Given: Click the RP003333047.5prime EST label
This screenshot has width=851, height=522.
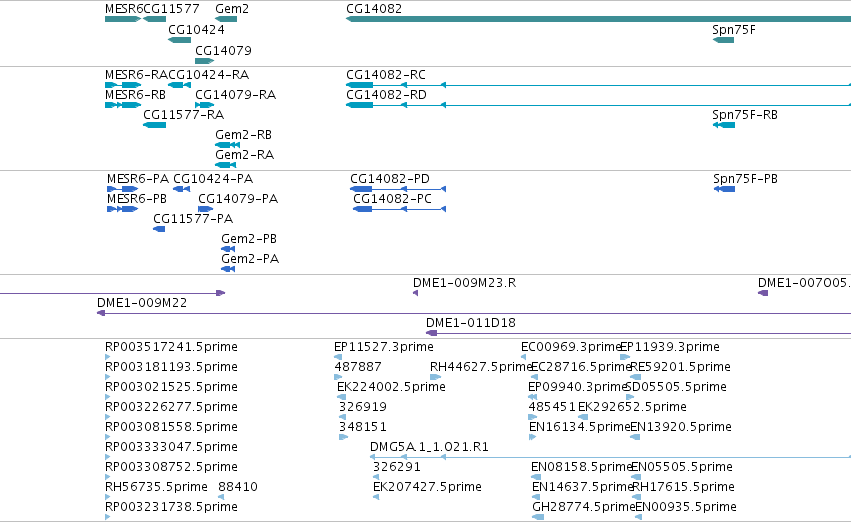Looking at the screenshot, I should pos(171,448).
